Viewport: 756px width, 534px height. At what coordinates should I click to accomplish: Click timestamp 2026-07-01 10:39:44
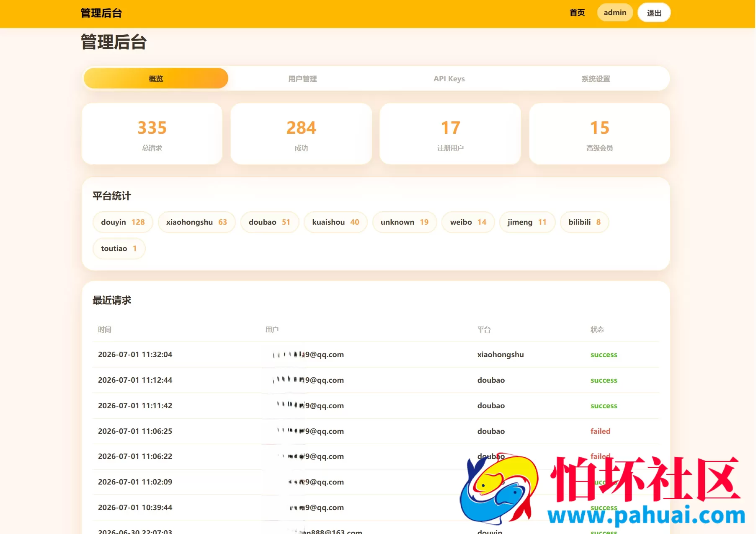point(135,508)
